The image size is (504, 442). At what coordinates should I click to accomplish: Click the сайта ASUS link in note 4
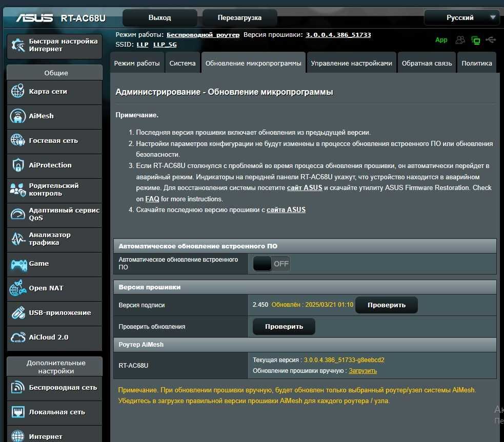click(286, 209)
